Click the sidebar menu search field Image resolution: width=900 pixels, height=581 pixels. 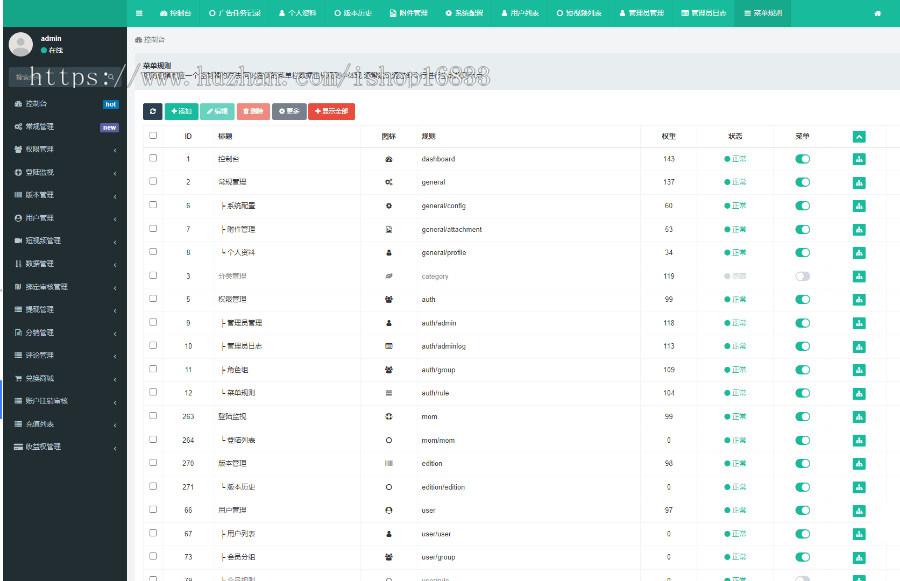click(59, 77)
